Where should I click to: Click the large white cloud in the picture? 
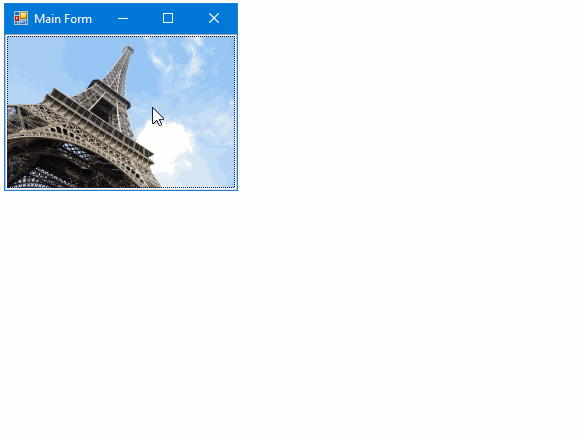(x=166, y=146)
